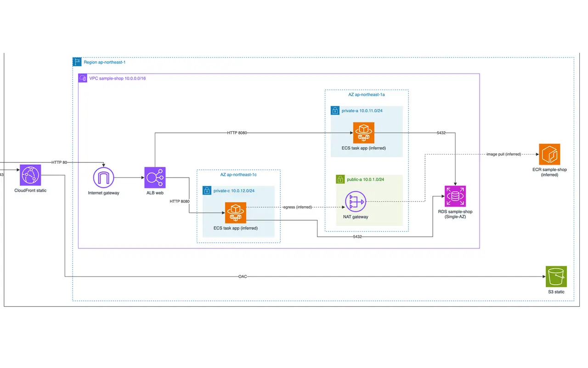The image size is (588, 368).
Task: Click the VPC cloud icon
Action: 83,78
